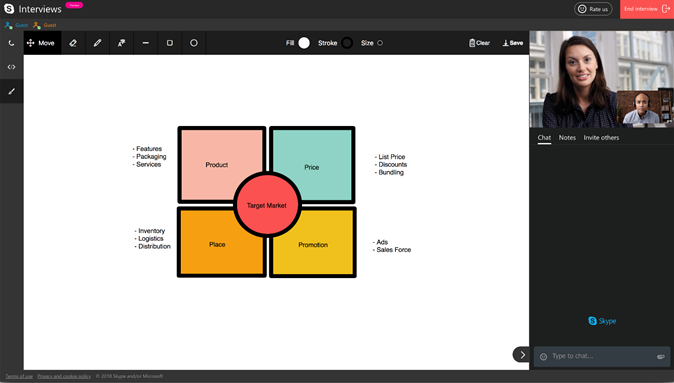
Task: Open the code editor from sidebar
Action: click(12, 67)
